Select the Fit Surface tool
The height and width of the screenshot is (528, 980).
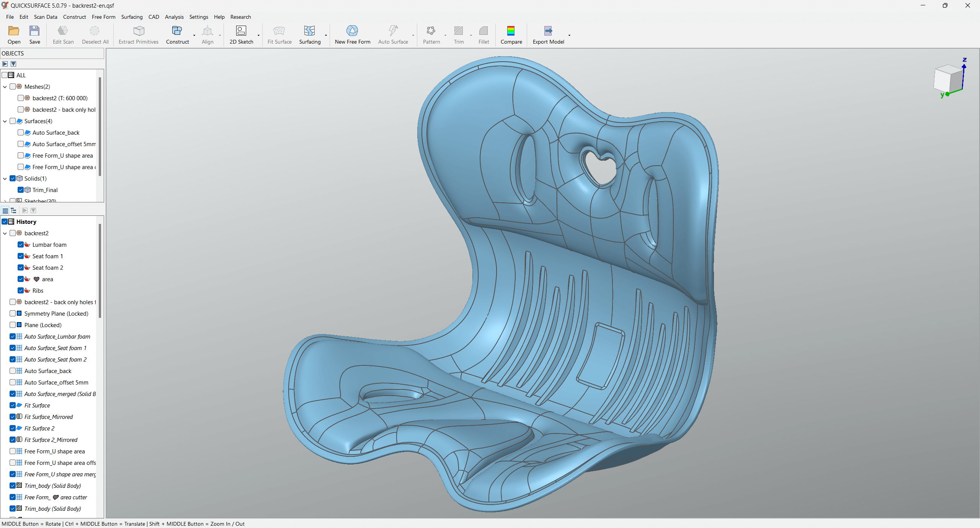click(279, 34)
